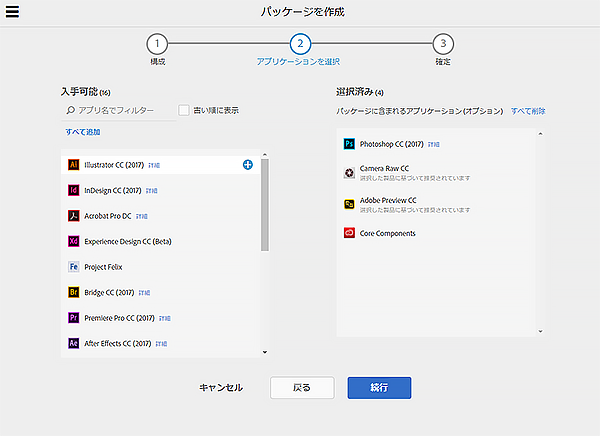Click selected list scroll-up arrow
600x436 pixels.
pyautogui.click(x=540, y=134)
